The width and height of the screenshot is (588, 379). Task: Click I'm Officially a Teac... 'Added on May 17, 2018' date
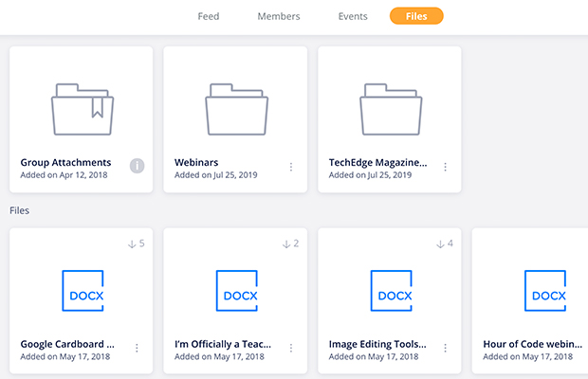[x=219, y=356]
